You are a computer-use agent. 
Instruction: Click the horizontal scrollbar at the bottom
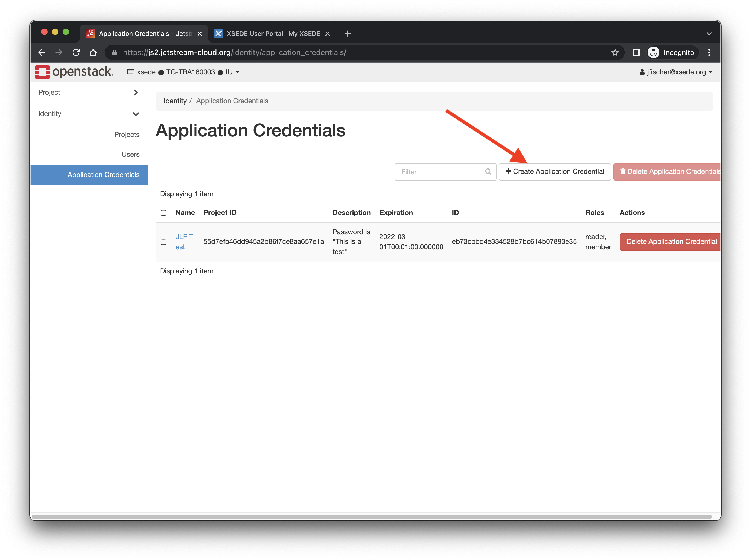(x=371, y=517)
